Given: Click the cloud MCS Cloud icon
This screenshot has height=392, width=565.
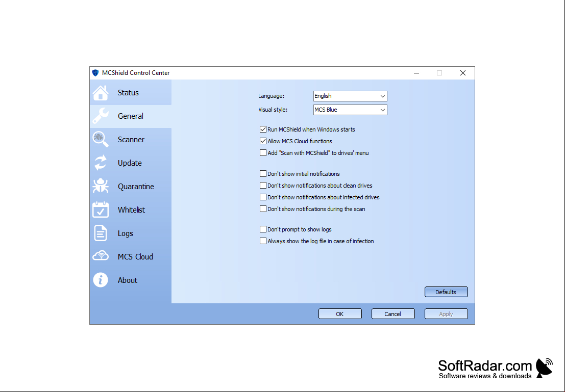Looking at the screenshot, I should point(101,256).
